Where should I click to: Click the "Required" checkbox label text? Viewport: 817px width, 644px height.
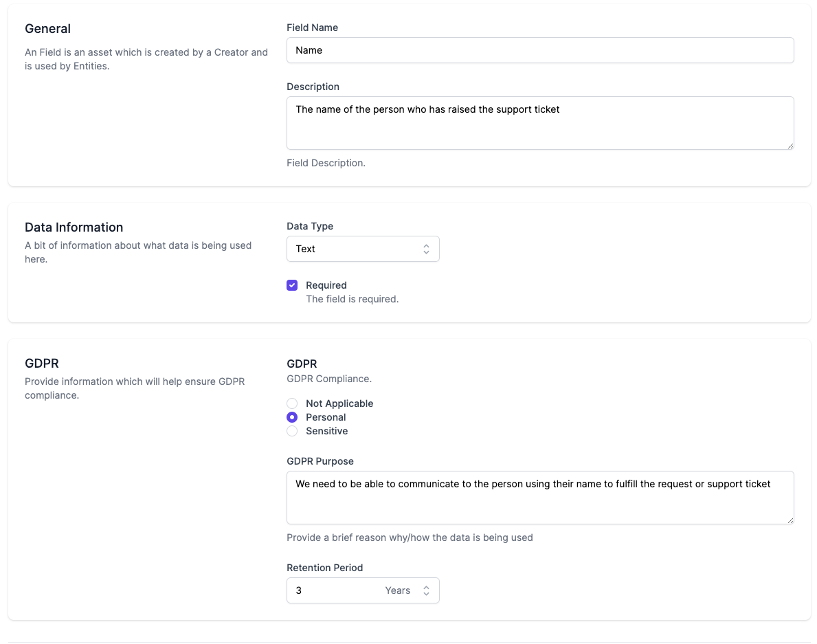click(x=326, y=285)
